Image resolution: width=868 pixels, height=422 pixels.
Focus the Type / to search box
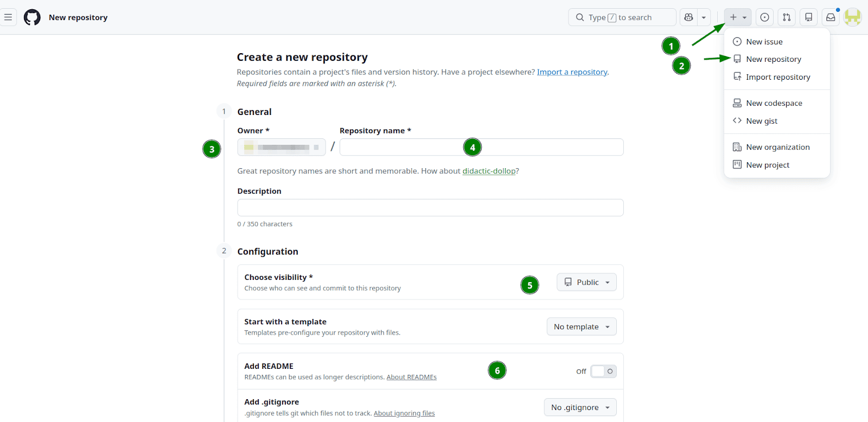622,17
